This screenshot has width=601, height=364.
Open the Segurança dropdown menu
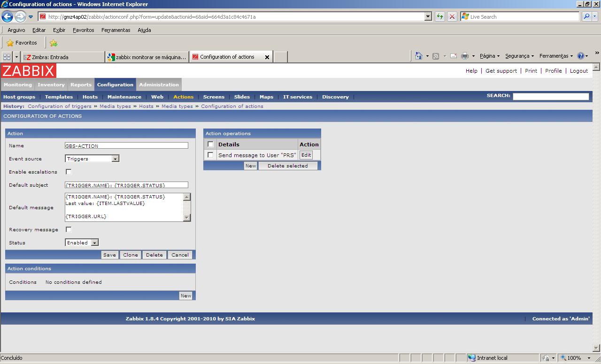tap(519, 56)
